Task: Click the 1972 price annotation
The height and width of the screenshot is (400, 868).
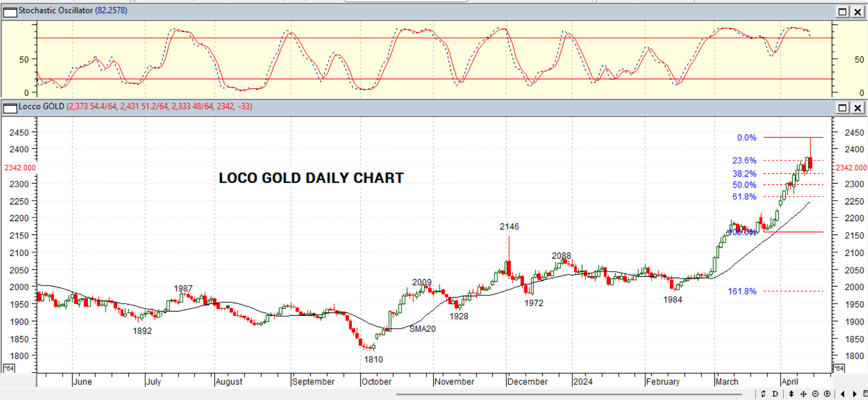Action: [534, 303]
